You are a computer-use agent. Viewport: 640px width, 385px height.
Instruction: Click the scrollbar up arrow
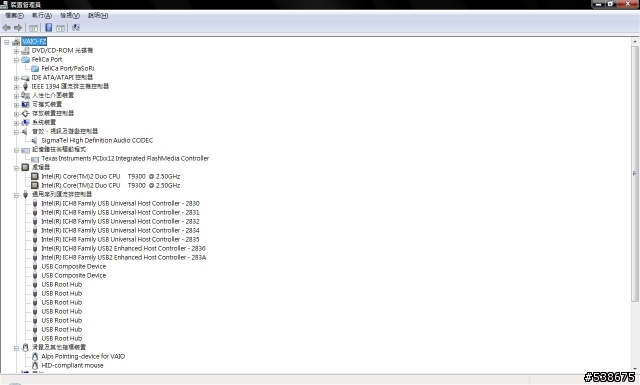tap(635, 41)
